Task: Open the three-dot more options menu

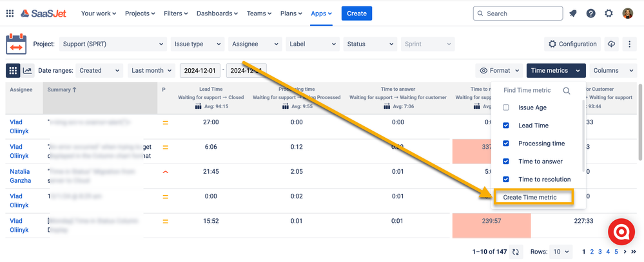Action: tap(629, 44)
